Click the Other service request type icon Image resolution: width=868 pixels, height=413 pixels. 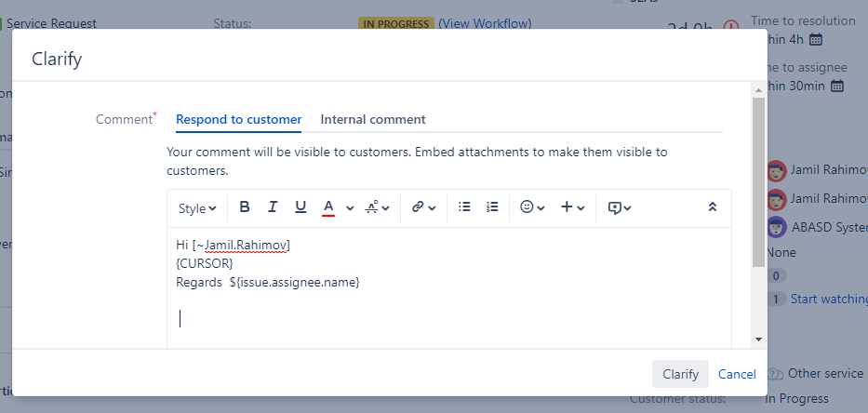(776, 374)
